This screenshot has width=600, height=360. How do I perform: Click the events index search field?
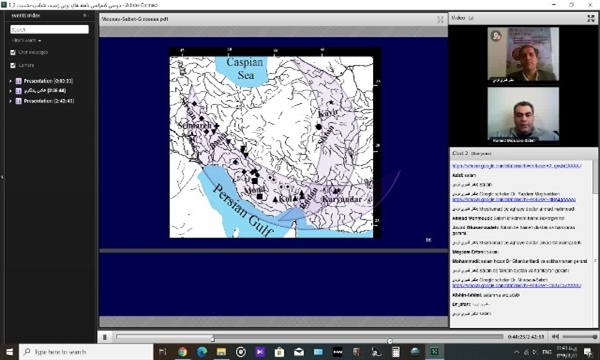tap(49, 29)
